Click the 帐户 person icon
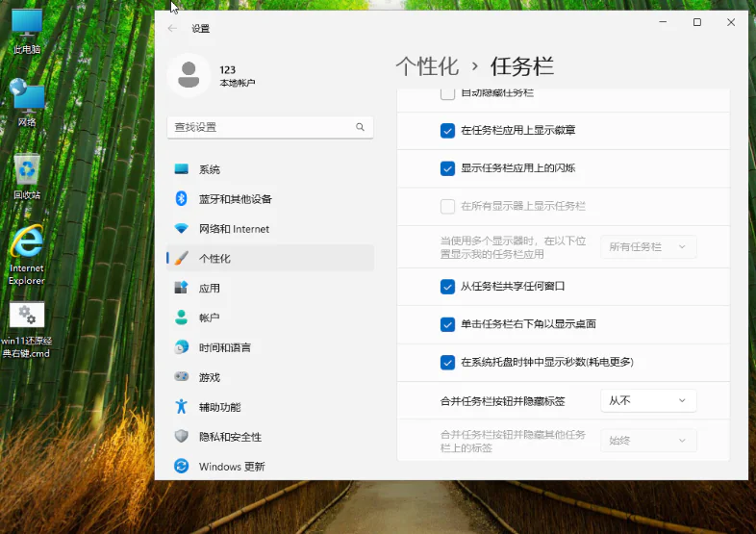This screenshot has height=534, width=756. [x=181, y=318]
